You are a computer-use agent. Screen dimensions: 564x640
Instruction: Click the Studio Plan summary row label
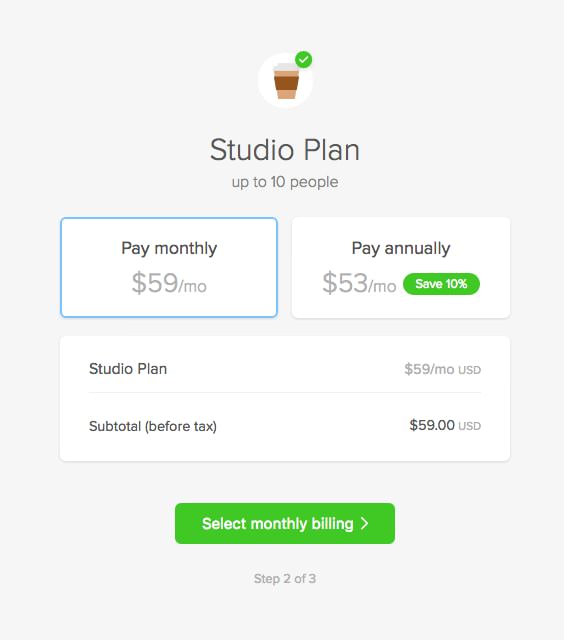coord(128,369)
